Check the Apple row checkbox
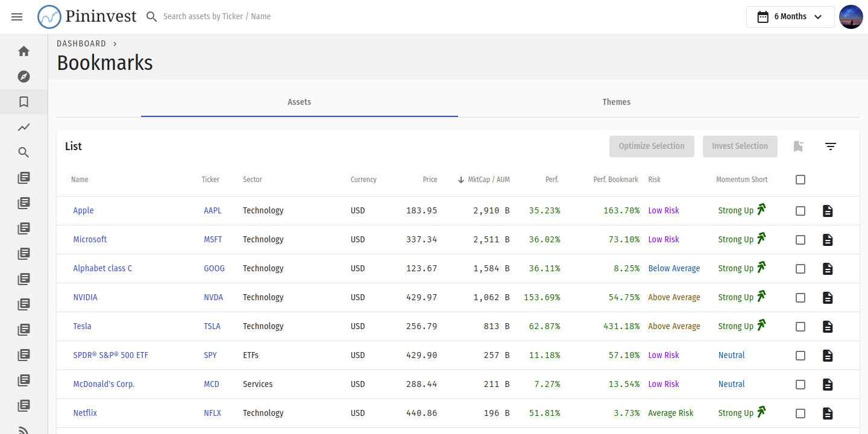The image size is (868, 434). pos(800,211)
